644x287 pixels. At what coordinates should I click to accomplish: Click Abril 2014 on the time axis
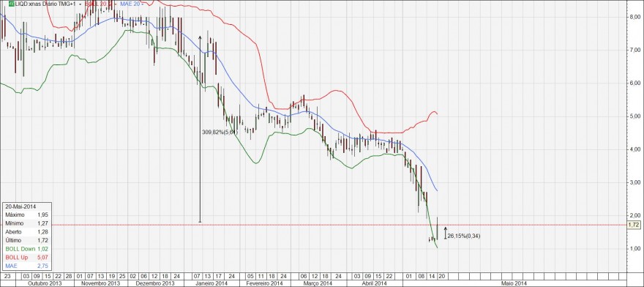click(374, 284)
